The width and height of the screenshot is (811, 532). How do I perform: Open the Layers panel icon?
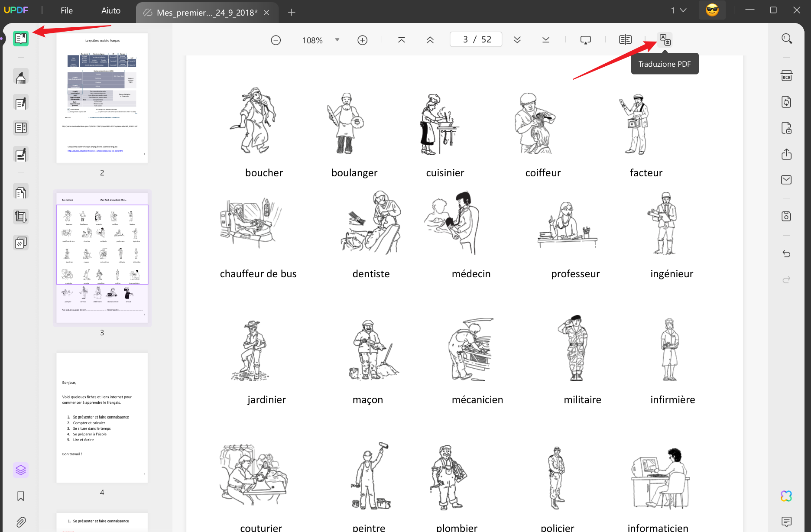[x=20, y=470]
